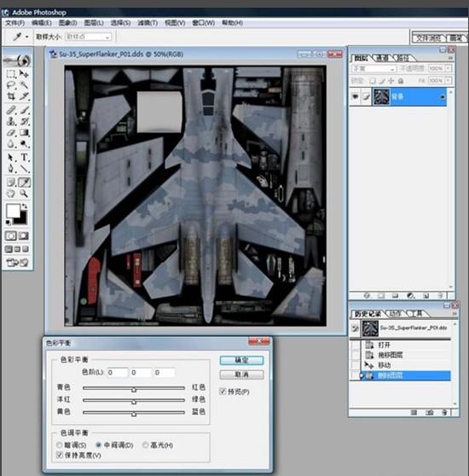Select the Gradient tool
The height and width of the screenshot is (476, 469).
tap(24, 133)
